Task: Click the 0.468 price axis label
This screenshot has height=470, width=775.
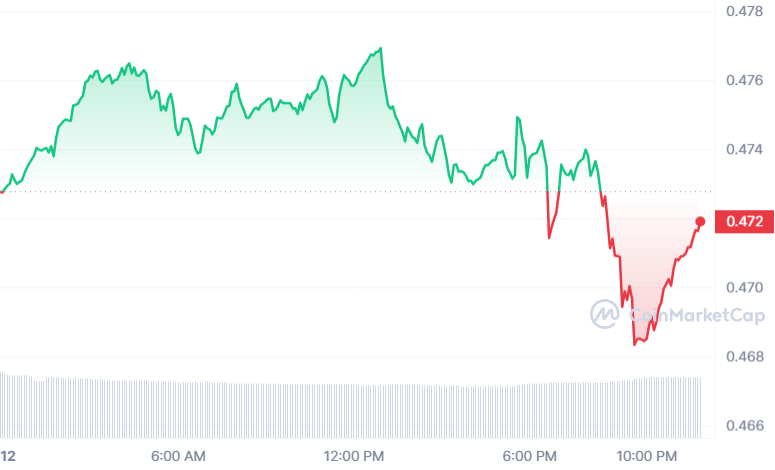Action: [x=745, y=357]
